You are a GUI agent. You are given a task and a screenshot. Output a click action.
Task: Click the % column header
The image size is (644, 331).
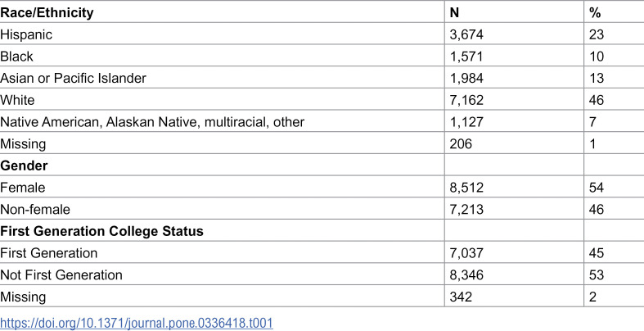(x=595, y=13)
